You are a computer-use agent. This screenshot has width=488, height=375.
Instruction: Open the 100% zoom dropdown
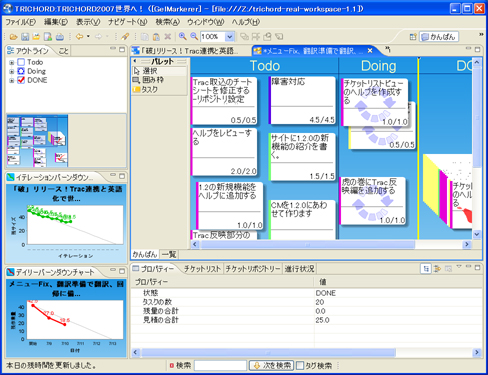point(230,36)
